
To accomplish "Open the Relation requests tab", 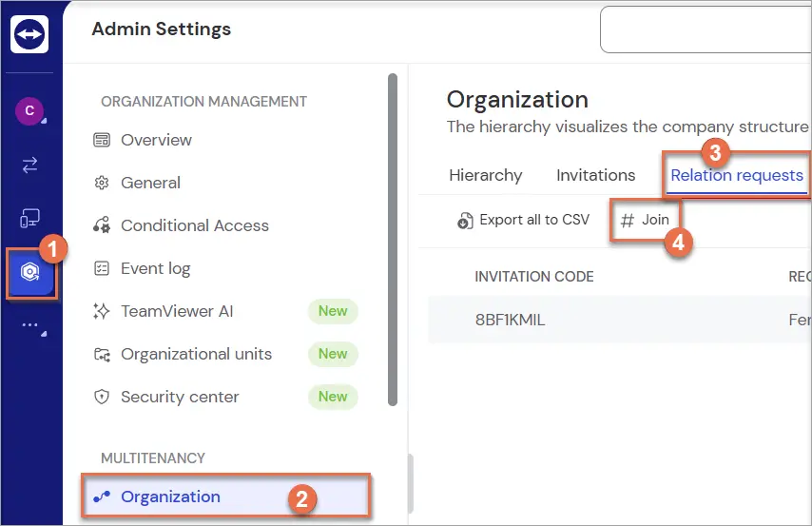I will coord(736,175).
